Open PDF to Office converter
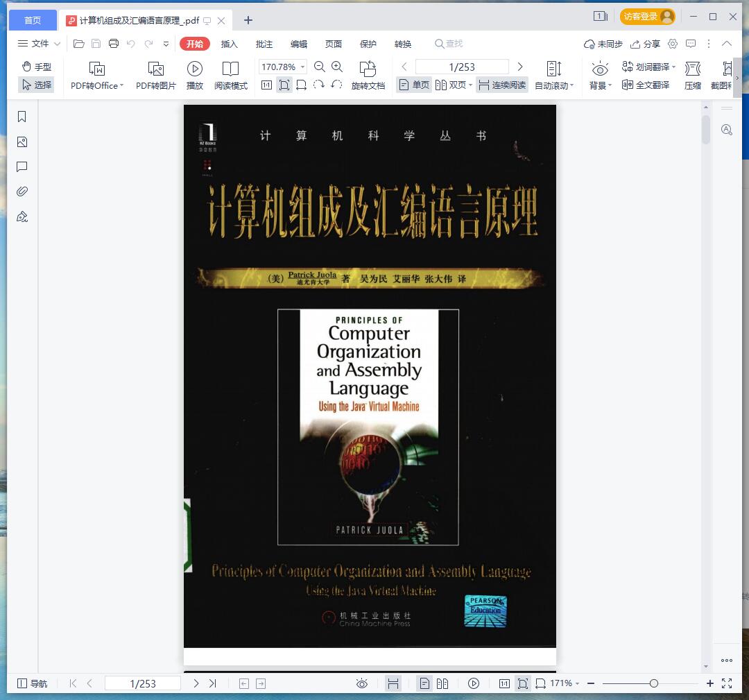Viewport: 749px width, 700px height. [x=97, y=76]
